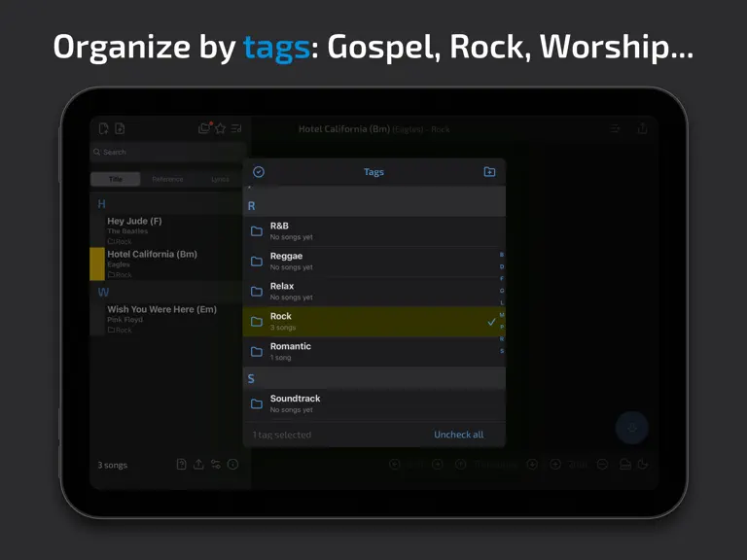Tap the import song file icon

120,128
